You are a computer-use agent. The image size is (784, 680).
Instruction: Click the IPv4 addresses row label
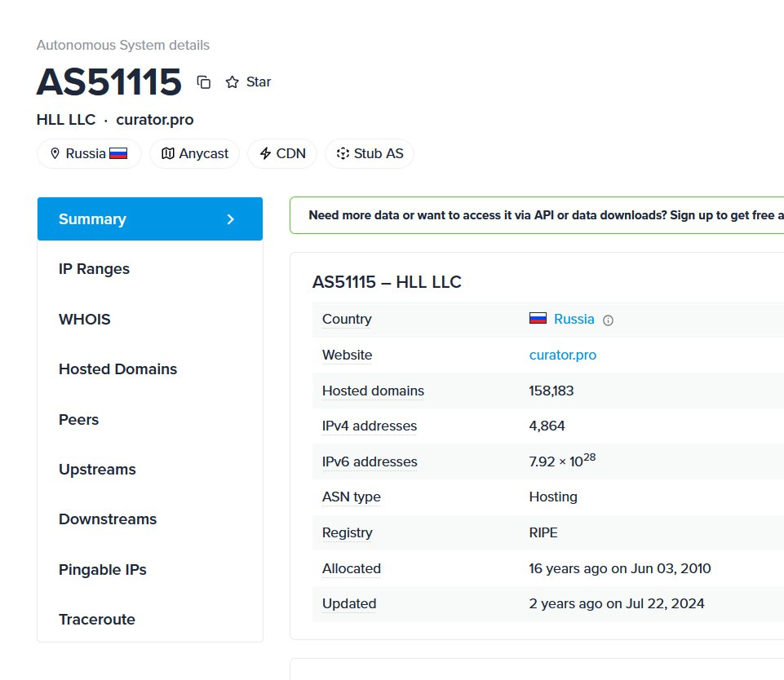pos(370,426)
